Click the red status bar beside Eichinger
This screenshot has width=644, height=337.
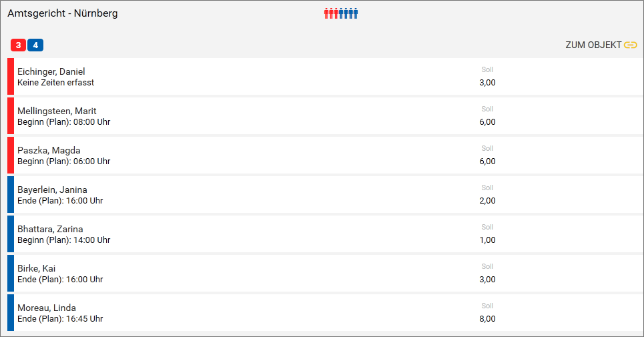(11, 76)
